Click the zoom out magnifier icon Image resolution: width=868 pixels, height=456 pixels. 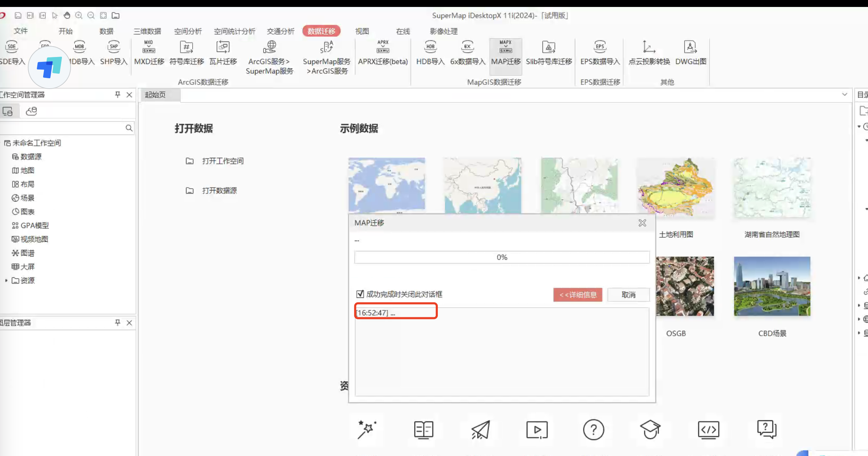[91, 15]
